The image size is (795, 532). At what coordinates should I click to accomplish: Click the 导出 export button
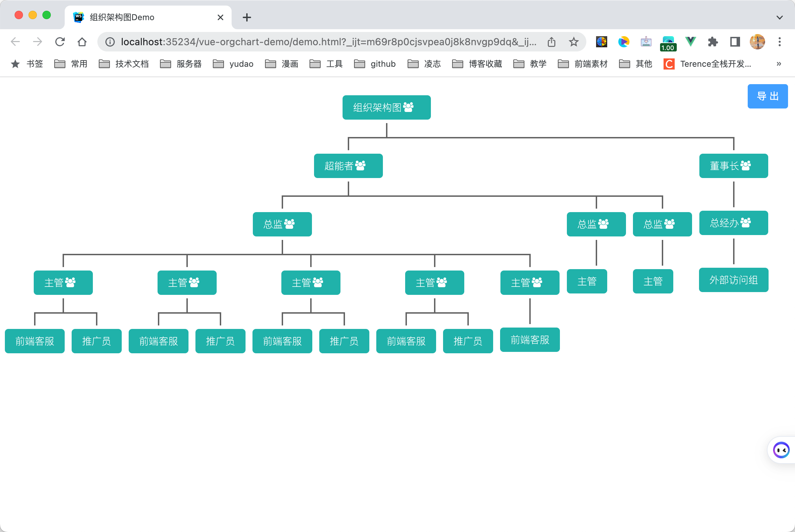point(768,96)
